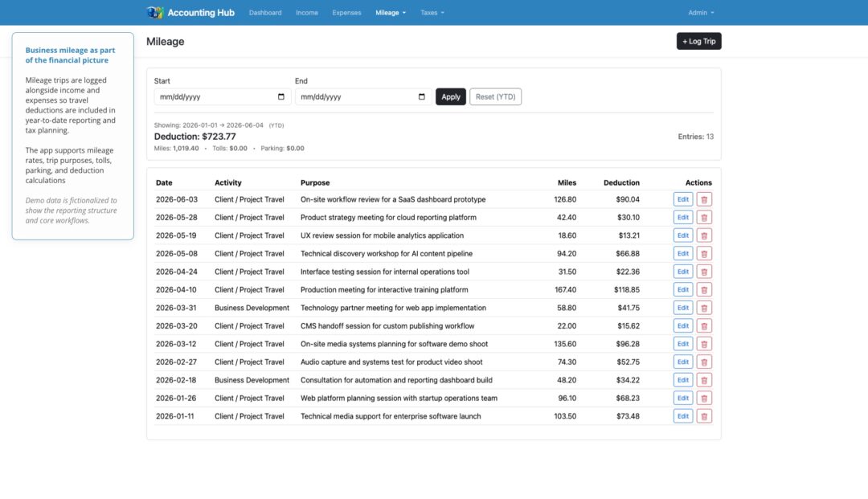
Task: Edit the 2026-02-18 trip
Action: [x=683, y=380]
